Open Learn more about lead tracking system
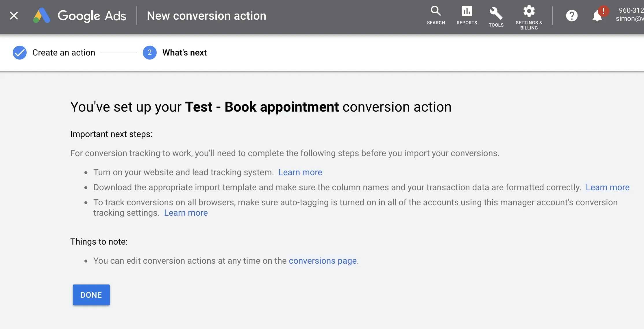Viewport: 644px width, 329px height. coord(300,172)
